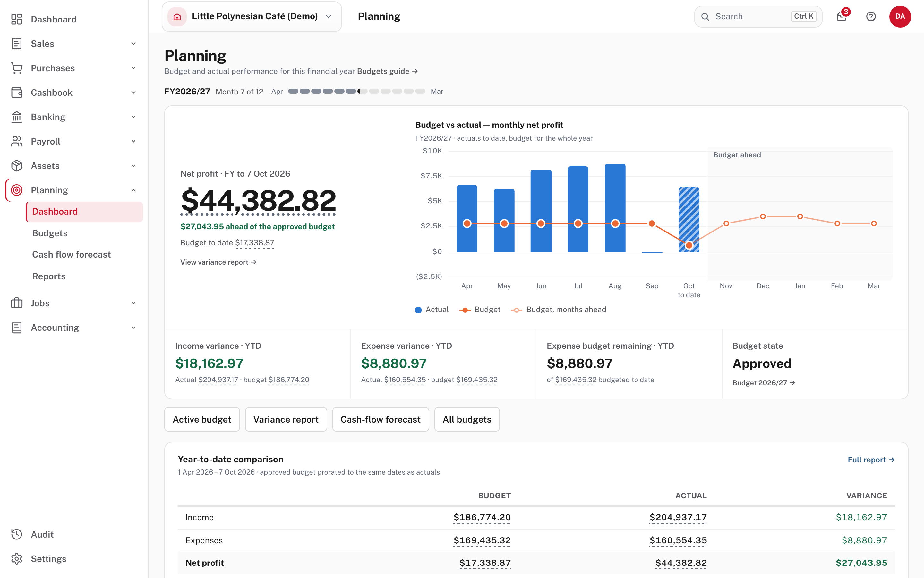Screen dimensions: 924x578
Task: Click the Purchases cart icon
Action: click(x=16, y=68)
